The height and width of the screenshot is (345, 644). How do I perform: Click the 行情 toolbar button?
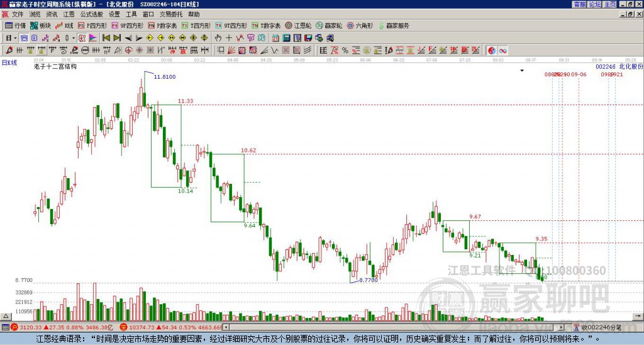pos(15,25)
